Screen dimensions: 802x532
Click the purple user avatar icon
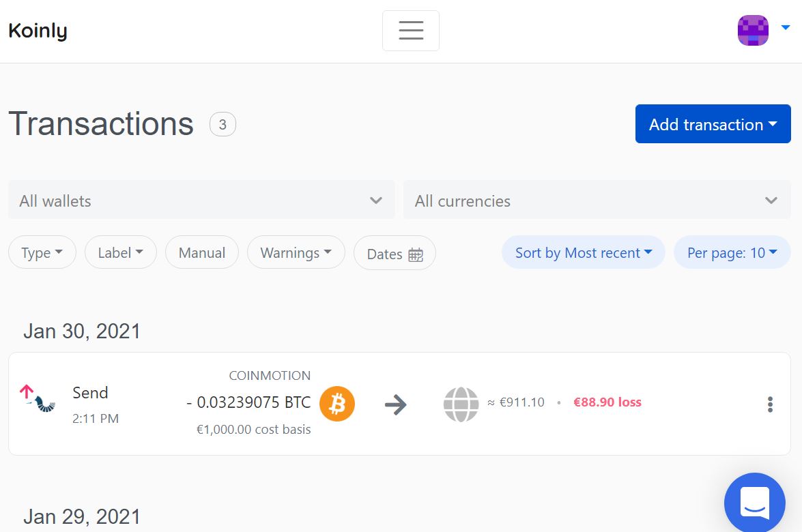click(753, 31)
